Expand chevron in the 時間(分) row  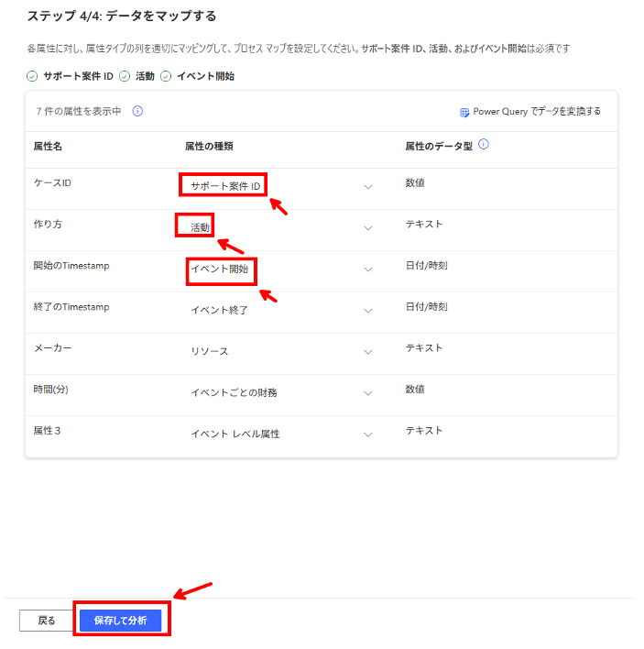coord(367,393)
